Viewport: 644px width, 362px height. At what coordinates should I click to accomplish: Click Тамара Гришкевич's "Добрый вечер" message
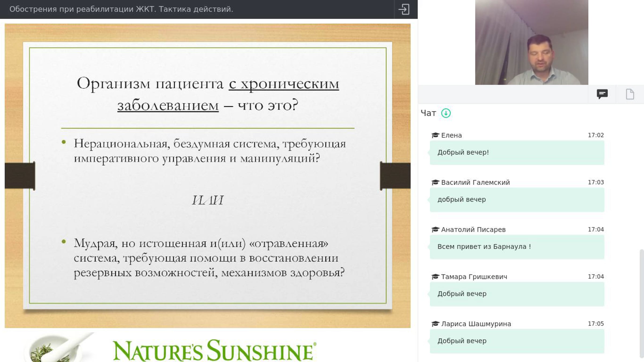tap(517, 294)
